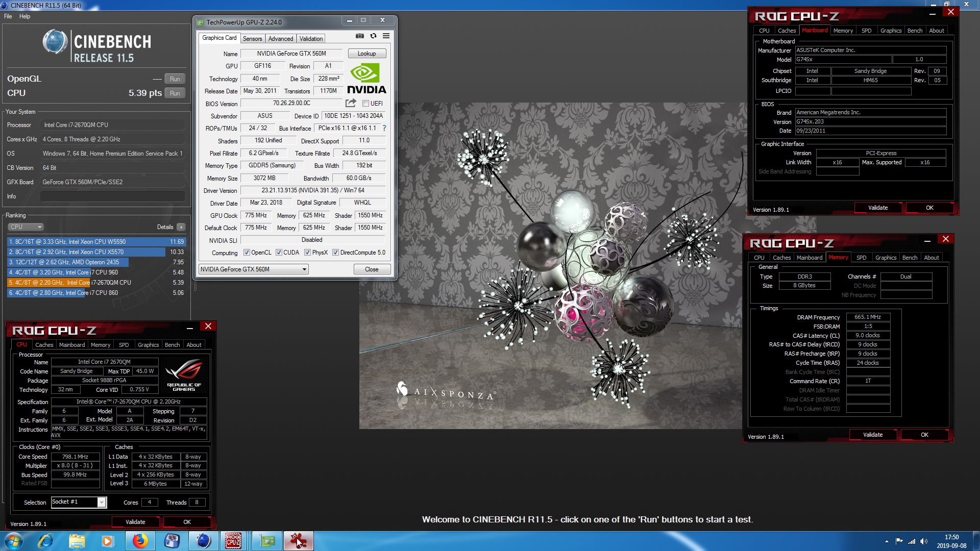Open the Graphics tab in the CPU-Z Mainboard window
This screenshot has width=980, height=551.
[891, 31]
